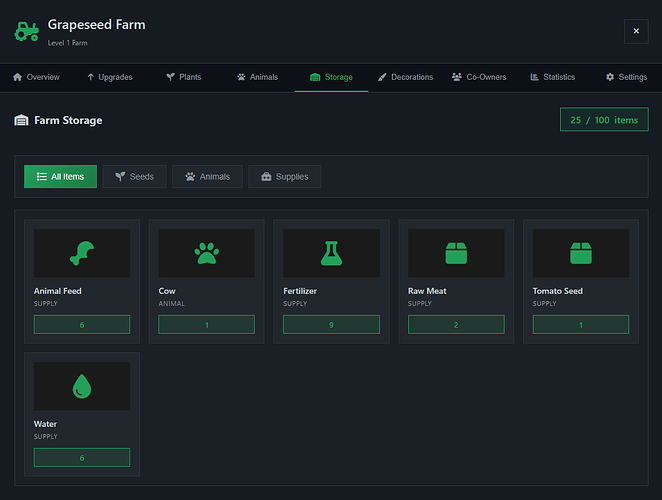Click the Fertilizer flask icon

[x=331, y=253]
